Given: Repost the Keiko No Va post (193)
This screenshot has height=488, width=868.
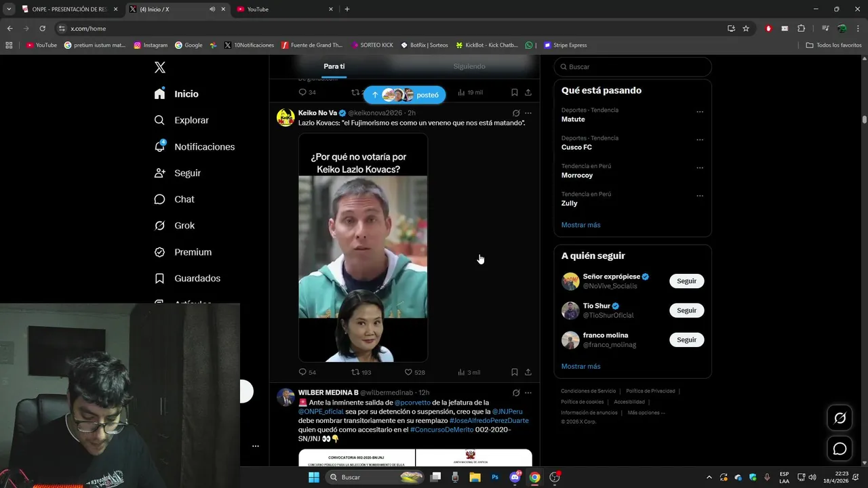Looking at the screenshot, I should click(x=361, y=372).
